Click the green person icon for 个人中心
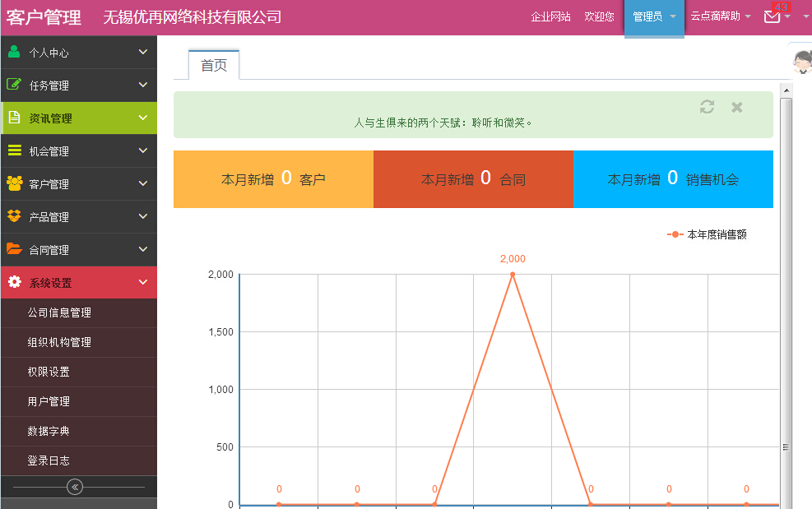The height and width of the screenshot is (509, 812). click(14, 52)
